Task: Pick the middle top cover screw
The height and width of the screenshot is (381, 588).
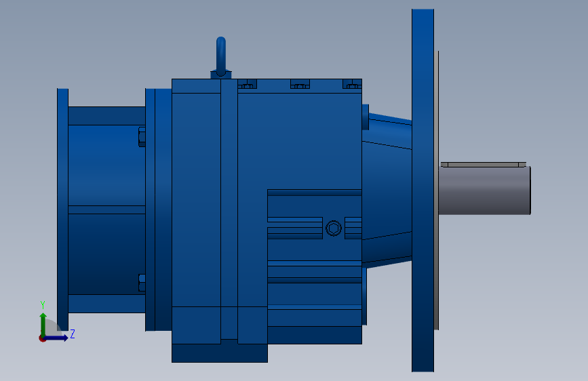Action: pyautogui.click(x=300, y=84)
